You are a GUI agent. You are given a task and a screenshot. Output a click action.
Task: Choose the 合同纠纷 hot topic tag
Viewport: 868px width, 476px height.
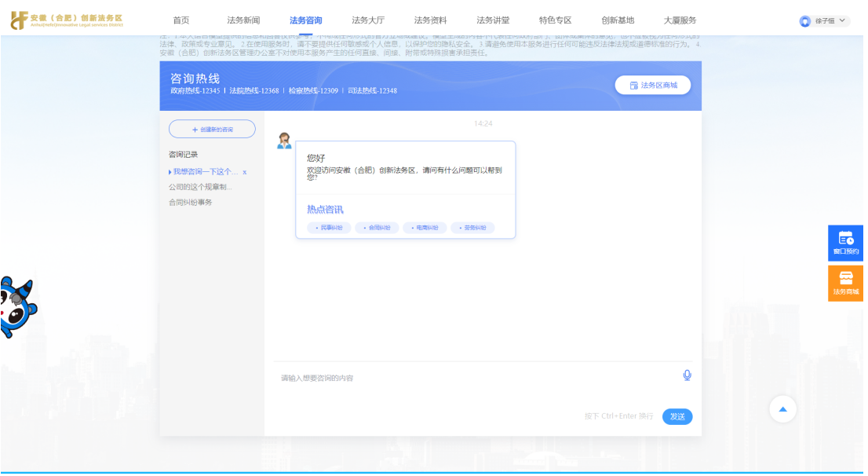click(x=377, y=228)
